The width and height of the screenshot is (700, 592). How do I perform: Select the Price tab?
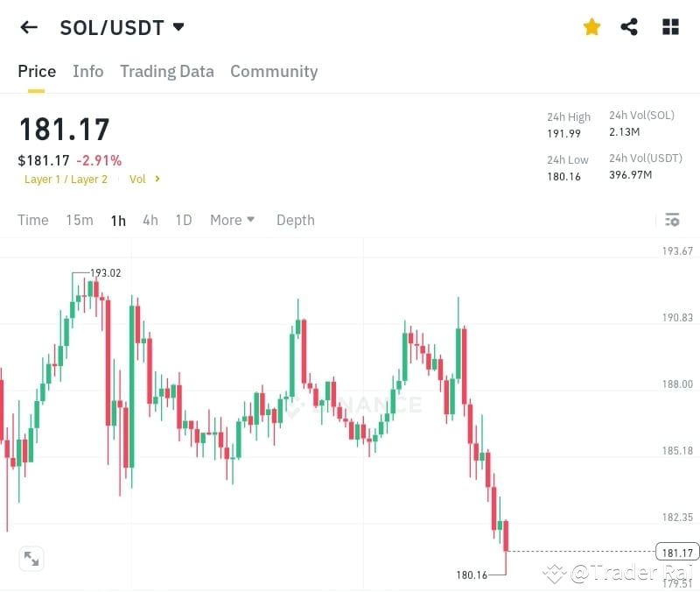coord(37,71)
